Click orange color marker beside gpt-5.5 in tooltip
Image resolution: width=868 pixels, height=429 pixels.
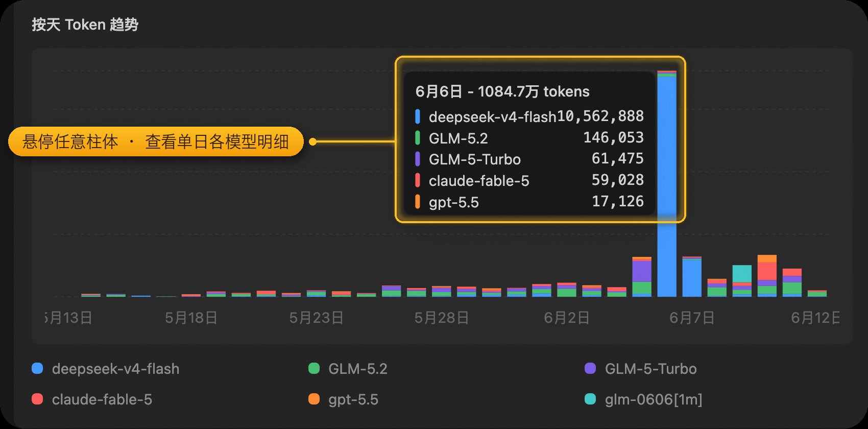click(418, 202)
